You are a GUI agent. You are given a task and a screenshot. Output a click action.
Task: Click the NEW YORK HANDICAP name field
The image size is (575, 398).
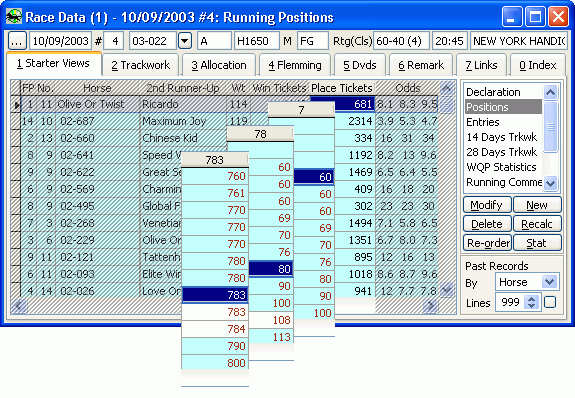pyautogui.click(x=519, y=41)
